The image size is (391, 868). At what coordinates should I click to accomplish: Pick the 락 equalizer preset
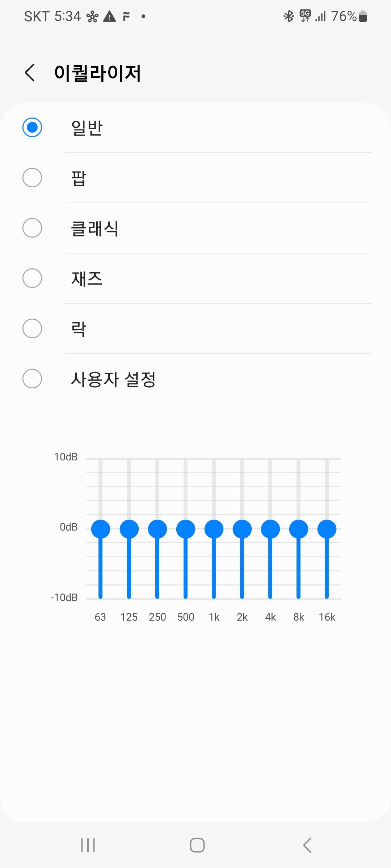32,328
